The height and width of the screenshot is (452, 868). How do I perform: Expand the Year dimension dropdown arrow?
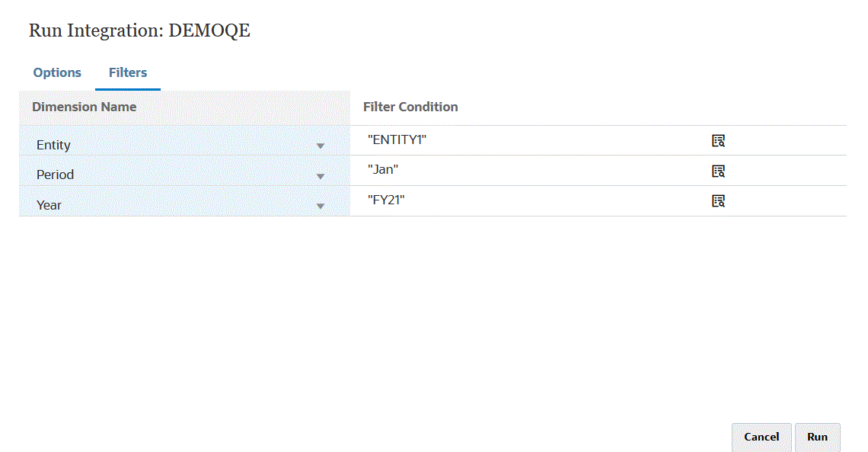pyautogui.click(x=321, y=206)
